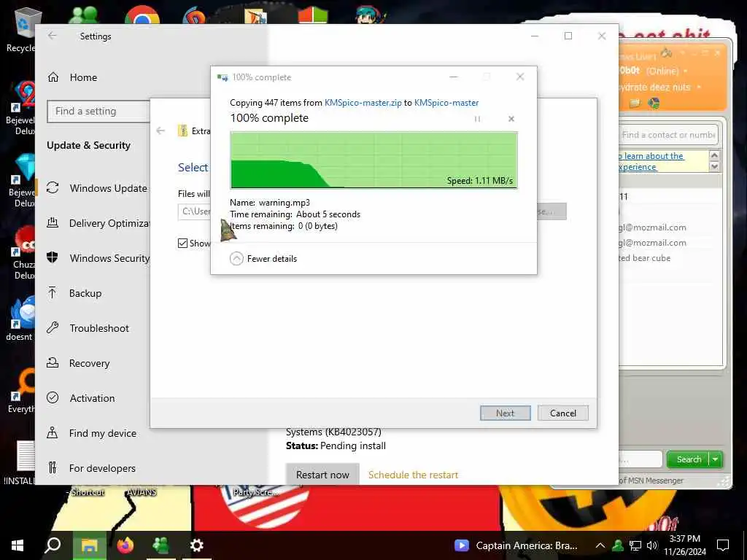This screenshot has height=560, width=747.
Task: Select the !INSTALL text file desktop icon
Action: click(19, 463)
